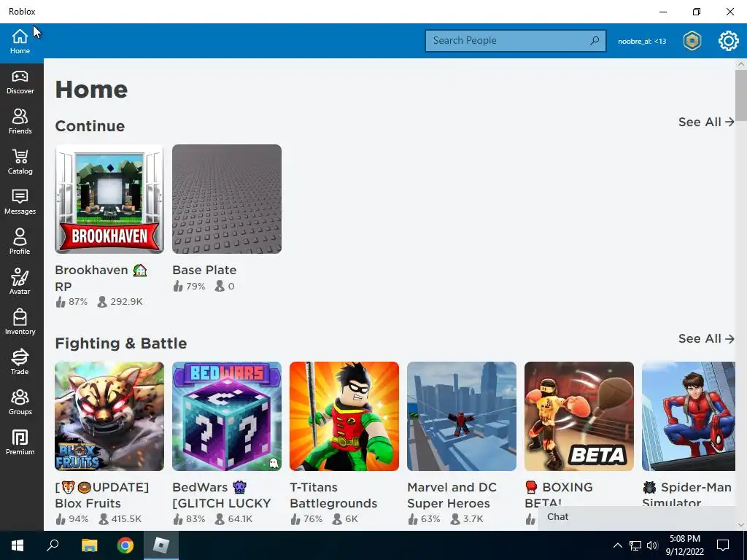The height and width of the screenshot is (560, 747).
Task: Click the Roblox taskbar icon
Action: coord(161,545)
